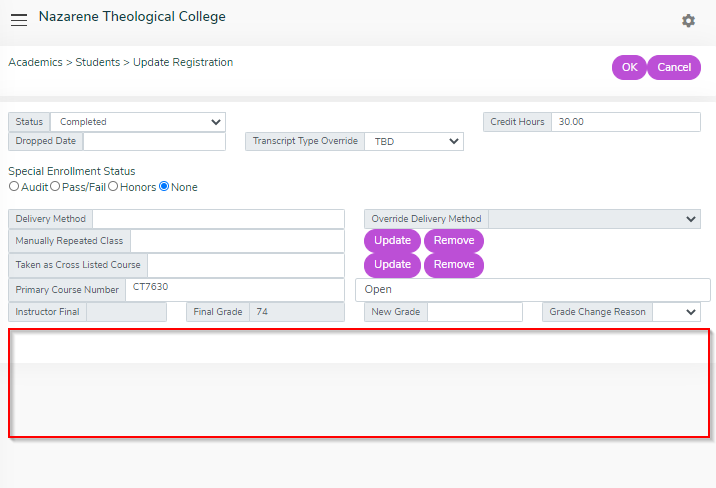Expand the Override Delivery Method dropdown
The width and height of the screenshot is (716, 488).
(x=594, y=219)
